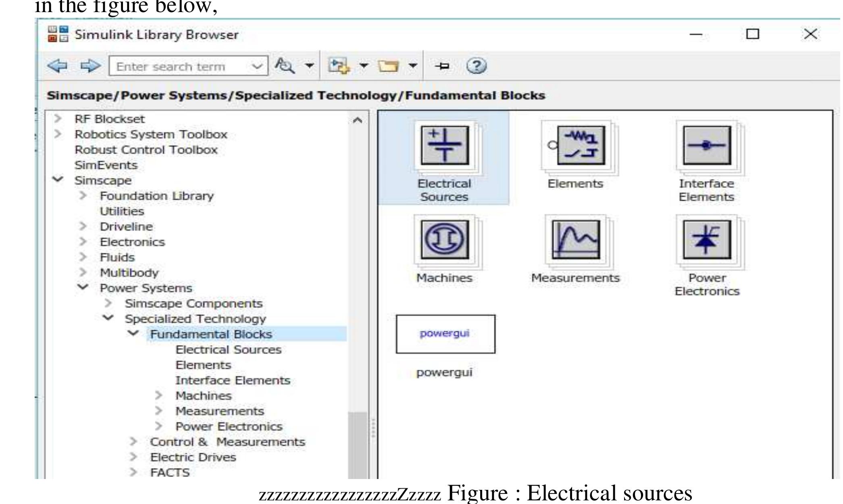Expand the Foundation Library node

(x=83, y=196)
